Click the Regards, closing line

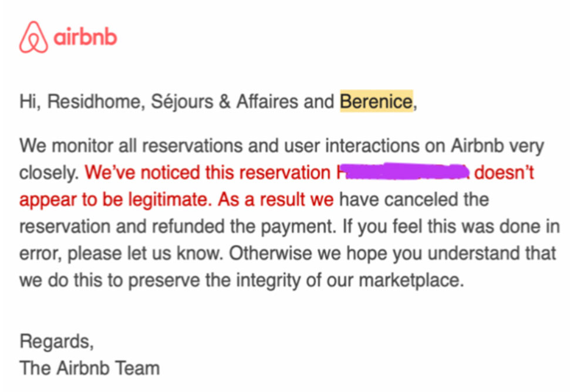coord(57,342)
